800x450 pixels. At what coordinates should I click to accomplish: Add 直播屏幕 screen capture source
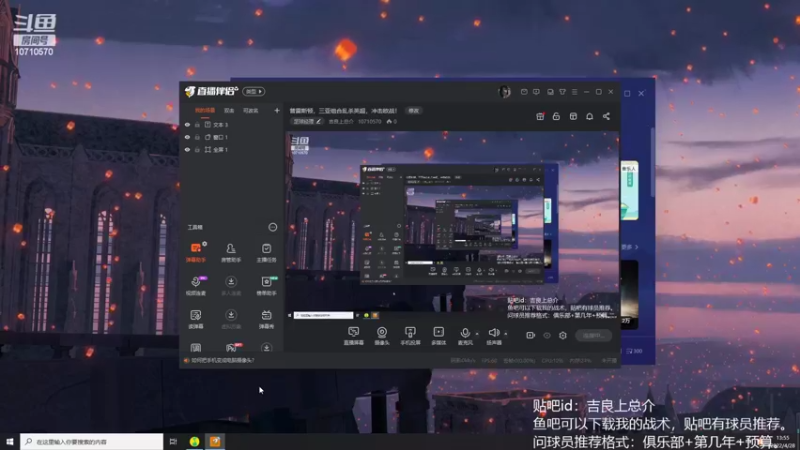tap(354, 336)
